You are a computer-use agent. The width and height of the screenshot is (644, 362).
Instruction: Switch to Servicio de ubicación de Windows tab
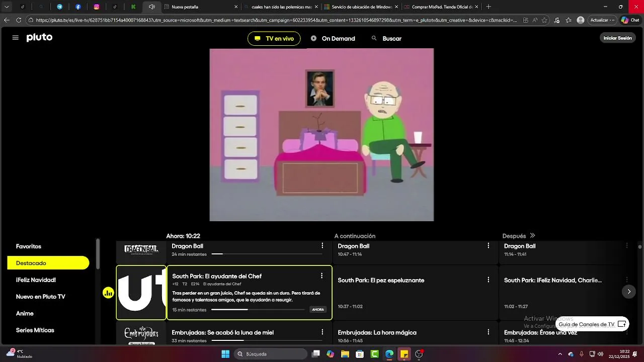[x=360, y=7]
